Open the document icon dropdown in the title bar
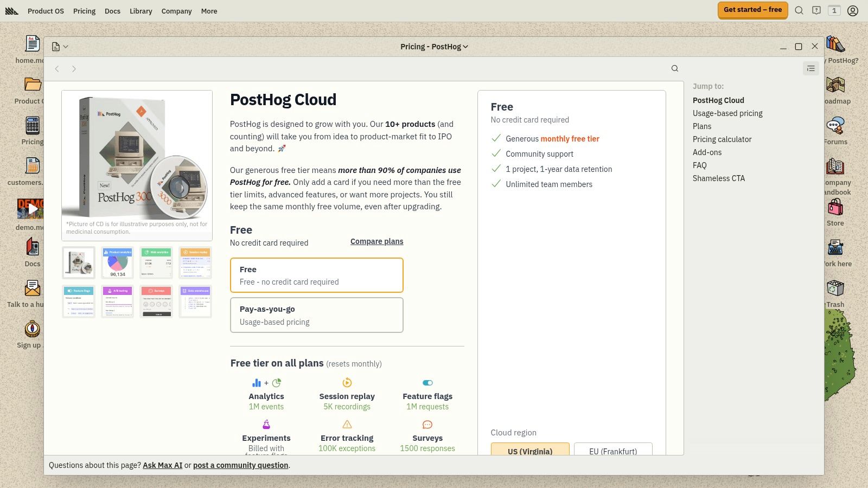This screenshot has height=488, width=868. (x=60, y=47)
